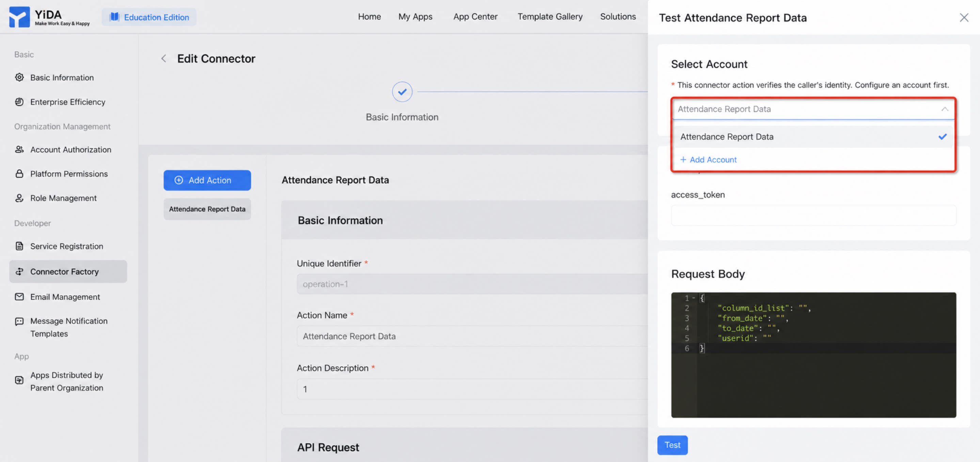980x462 pixels.
Task: Click the Service Registration document icon
Action: click(19, 246)
